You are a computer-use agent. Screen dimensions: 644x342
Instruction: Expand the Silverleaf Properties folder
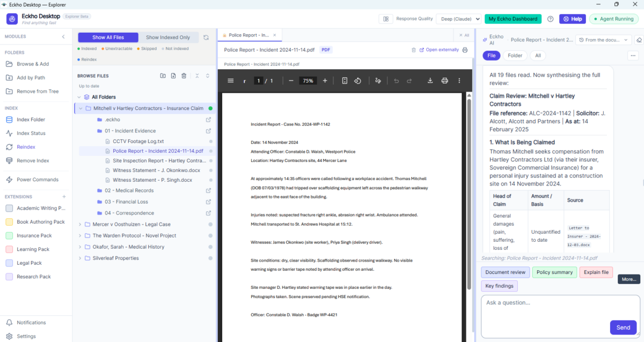[x=80, y=258]
